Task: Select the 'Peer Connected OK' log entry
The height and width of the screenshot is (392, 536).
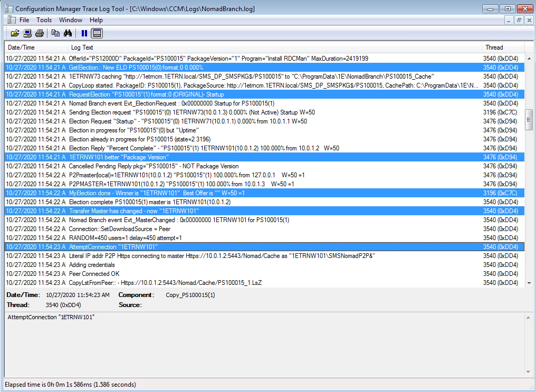Action: coord(94,274)
